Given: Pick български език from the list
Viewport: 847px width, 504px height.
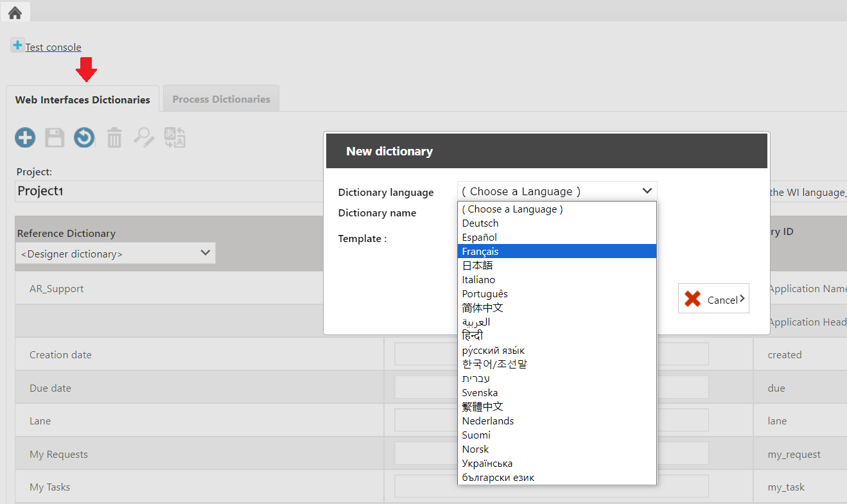Looking at the screenshot, I should pos(557,478).
